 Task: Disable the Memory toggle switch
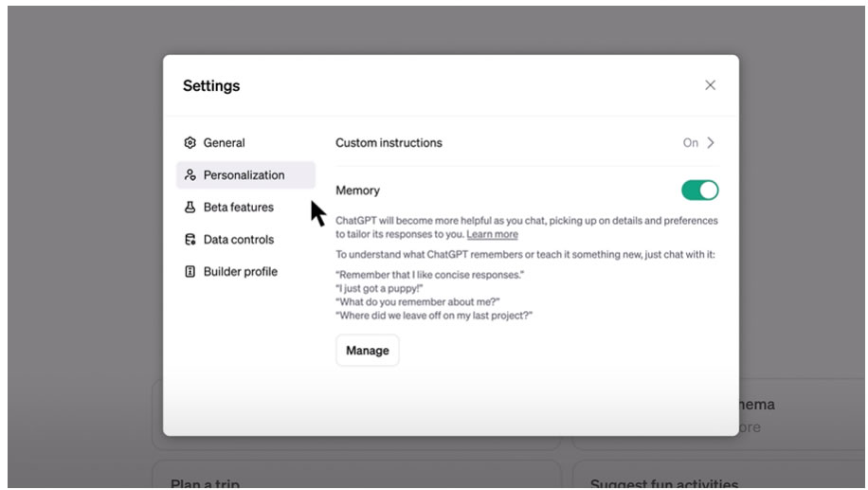click(699, 191)
